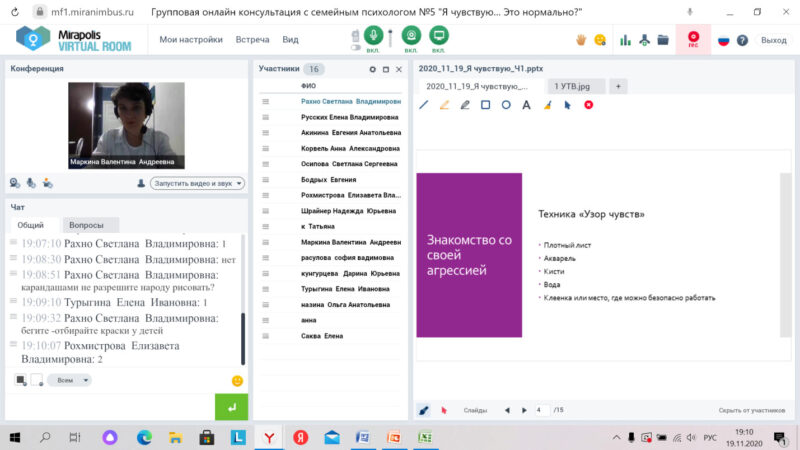The image size is (800, 450).
Task: Open participants panel settings gear
Action: [x=372, y=69]
